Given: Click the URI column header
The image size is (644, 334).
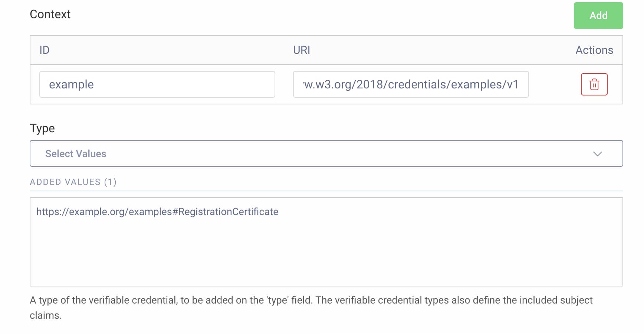Looking at the screenshot, I should [x=301, y=50].
